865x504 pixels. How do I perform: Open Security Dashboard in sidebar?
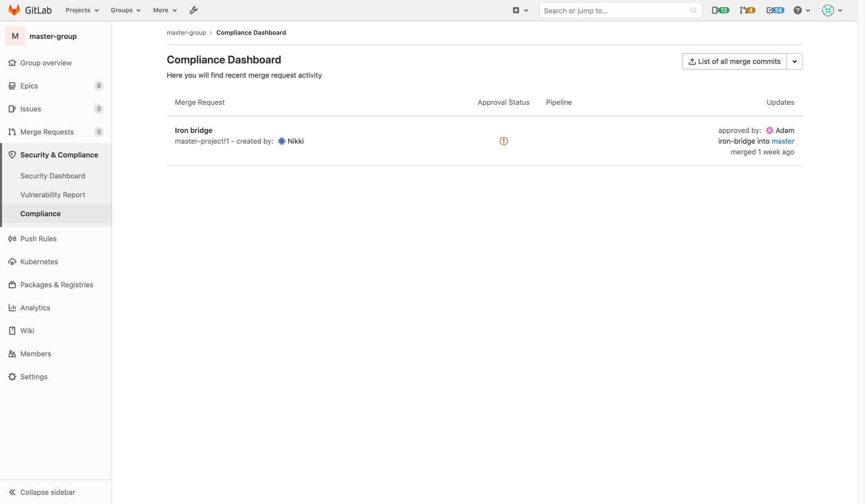[53, 176]
